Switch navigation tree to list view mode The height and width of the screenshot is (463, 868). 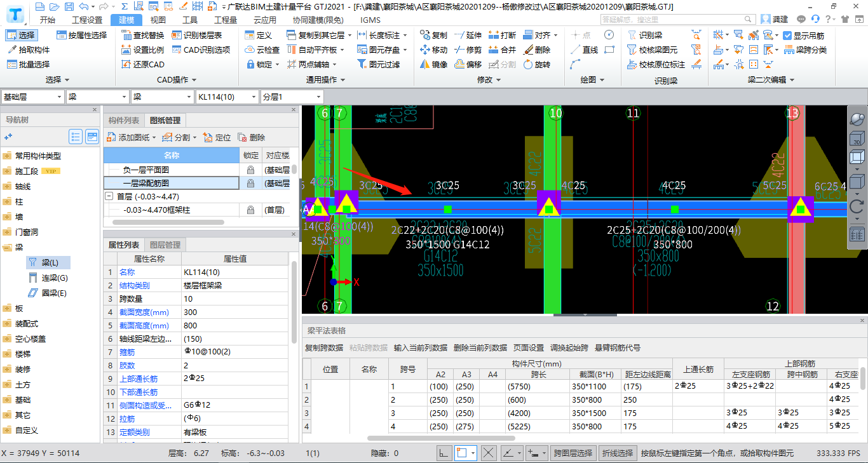pyautogui.click(x=76, y=137)
